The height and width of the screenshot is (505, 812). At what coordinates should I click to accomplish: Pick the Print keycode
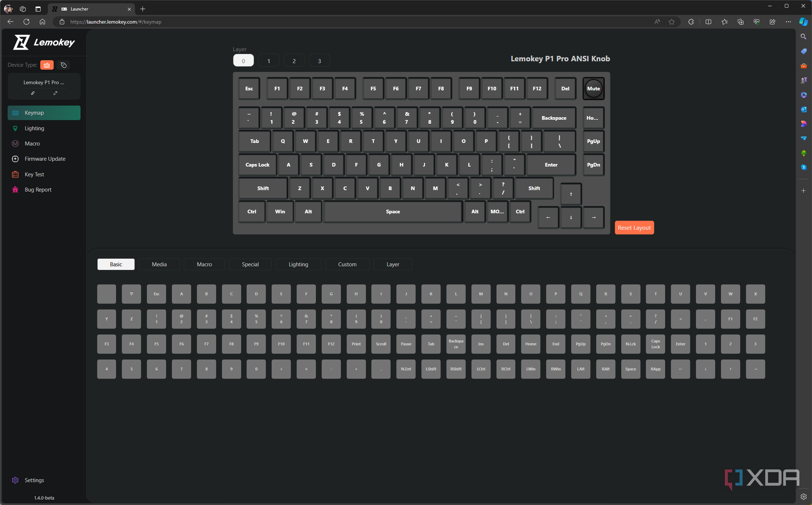[356, 344]
